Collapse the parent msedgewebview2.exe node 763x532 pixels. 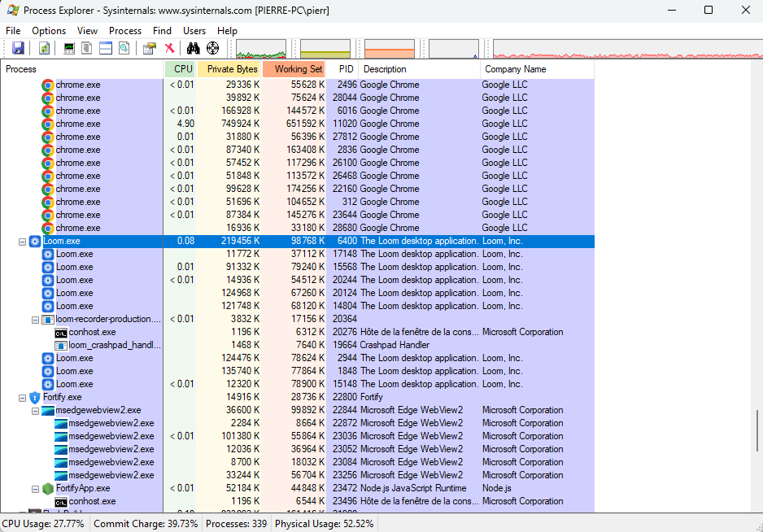coord(35,411)
